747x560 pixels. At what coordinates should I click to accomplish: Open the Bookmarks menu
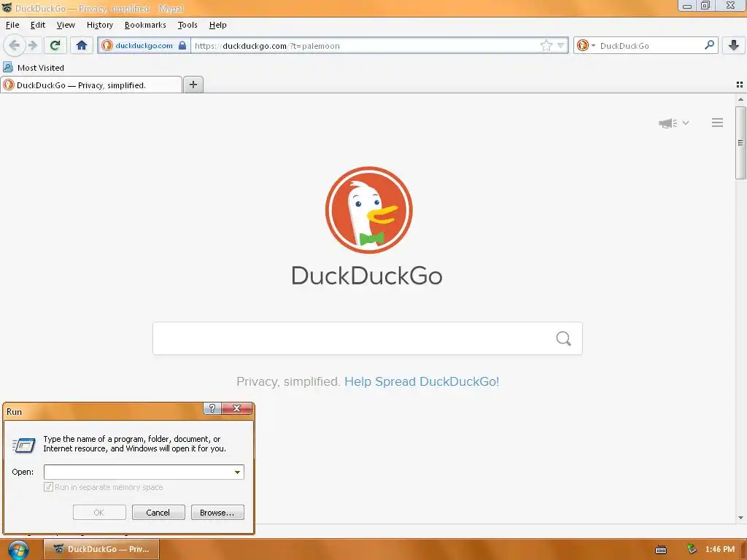(x=145, y=25)
